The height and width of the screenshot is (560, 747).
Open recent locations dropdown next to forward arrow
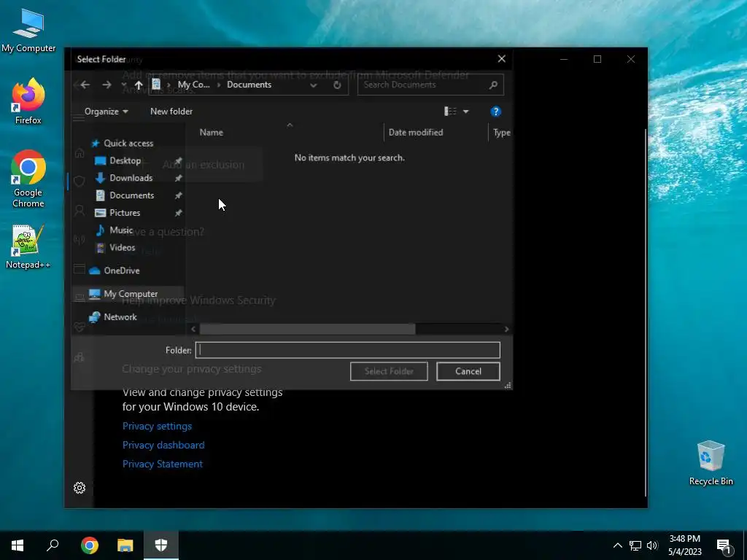pyautogui.click(x=124, y=85)
